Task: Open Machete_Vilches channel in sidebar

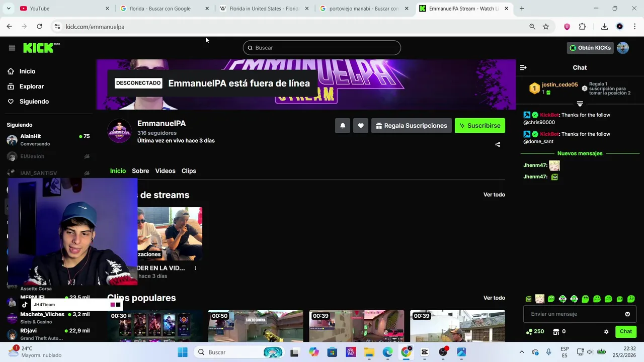Action: 48,318
